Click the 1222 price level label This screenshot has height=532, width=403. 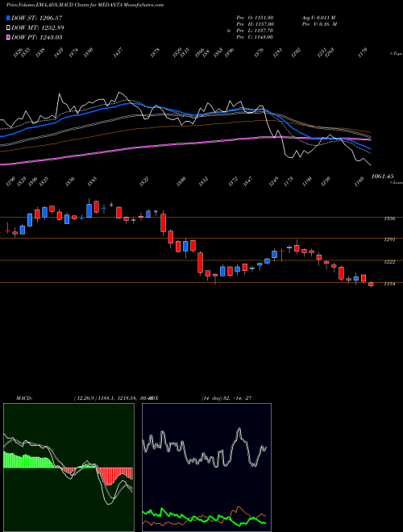tap(389, 262)
